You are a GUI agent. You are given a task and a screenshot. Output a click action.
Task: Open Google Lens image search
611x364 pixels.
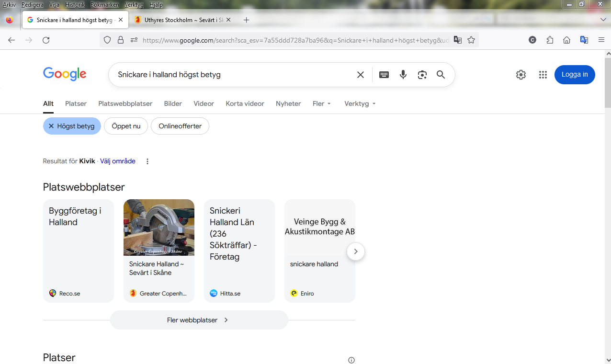tap(422, 75)
